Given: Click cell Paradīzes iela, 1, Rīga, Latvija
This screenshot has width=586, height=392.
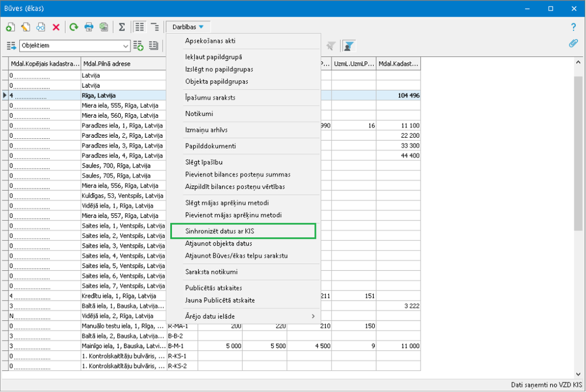Looking at the screenshot, I should (x=124, y=126).
